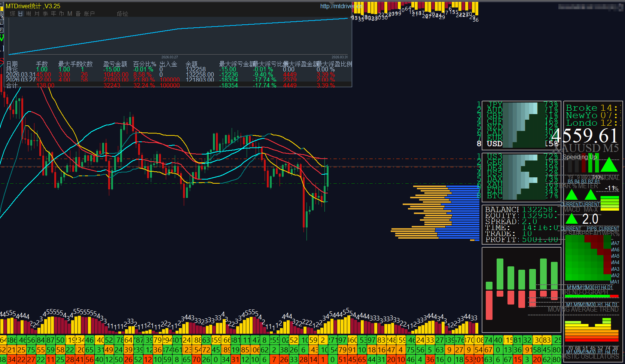Click the 出入金 column header
This screenshot has width=625, height=364.
(168, 64)
